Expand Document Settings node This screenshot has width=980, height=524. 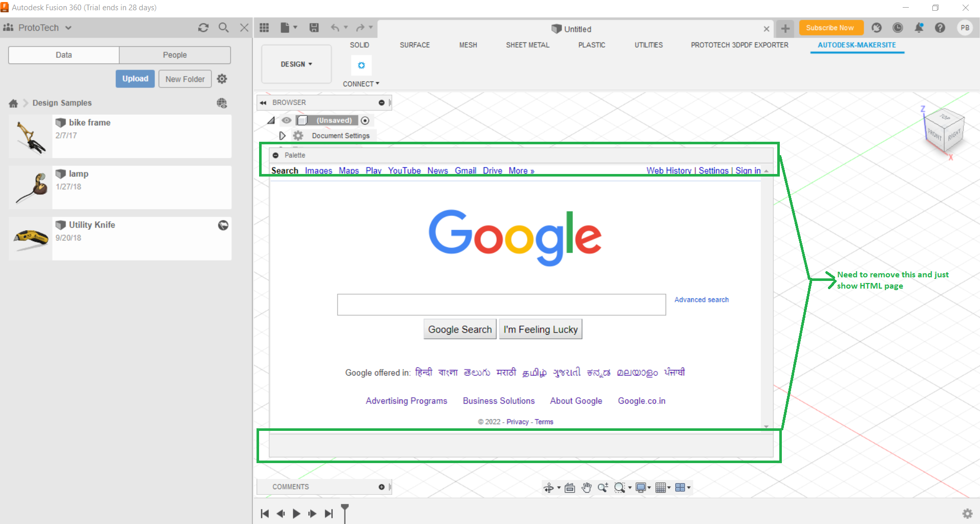coord(282,136)
